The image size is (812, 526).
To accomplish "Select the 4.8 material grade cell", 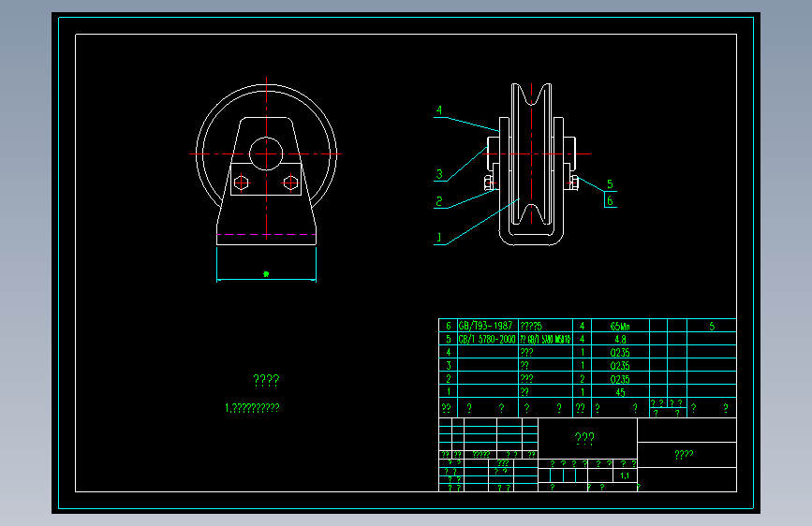I will pos(620,339).
